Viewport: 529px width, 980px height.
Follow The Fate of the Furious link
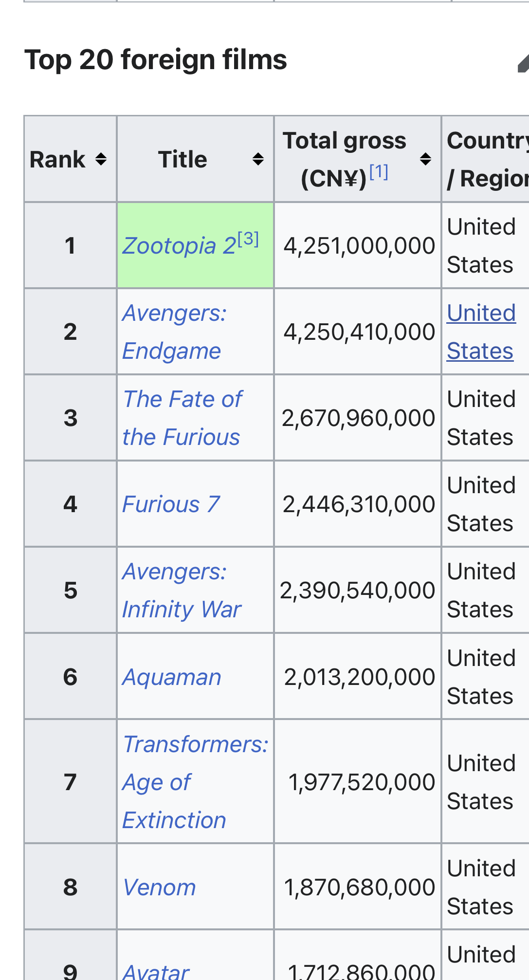[x=182, y=418]
